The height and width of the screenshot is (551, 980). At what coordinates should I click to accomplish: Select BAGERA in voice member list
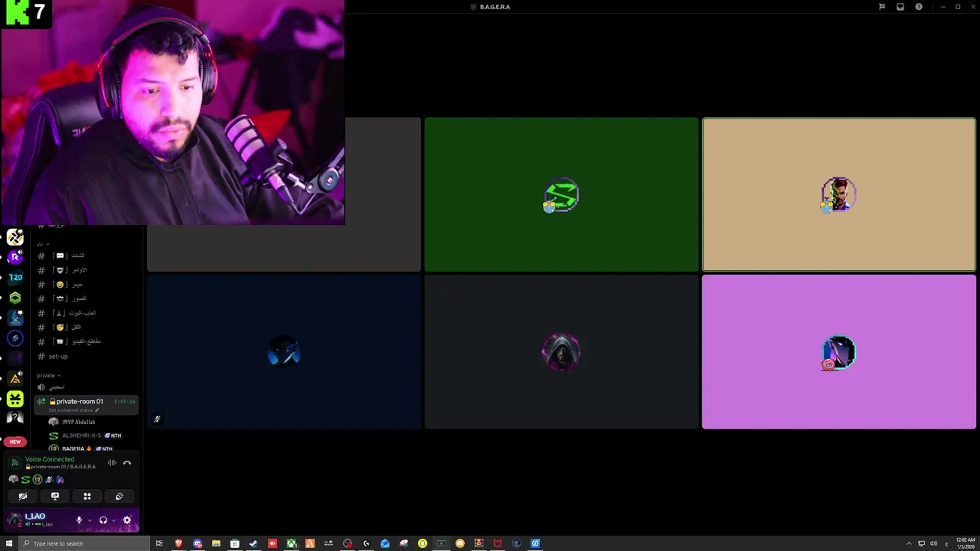(80, 448)
